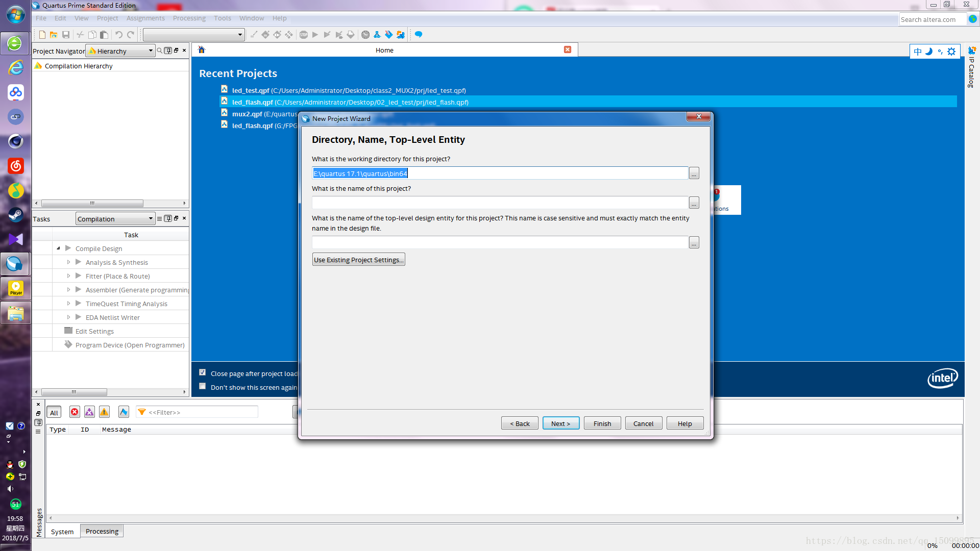Click the Start Compilation play icon

tap(315, 35)
